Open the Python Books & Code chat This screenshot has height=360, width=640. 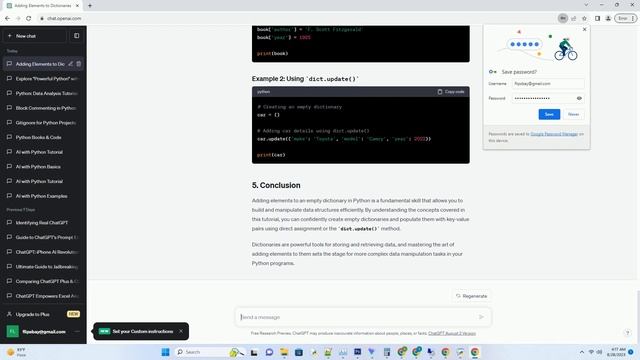43,138
